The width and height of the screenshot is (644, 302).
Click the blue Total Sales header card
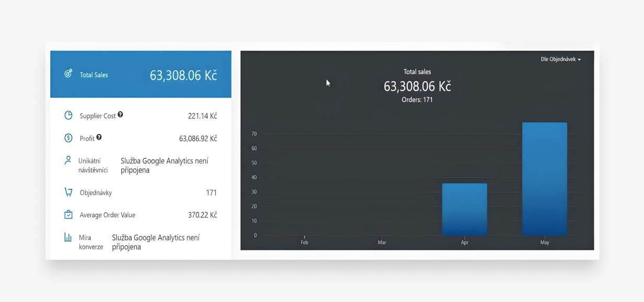coord(140,74)
